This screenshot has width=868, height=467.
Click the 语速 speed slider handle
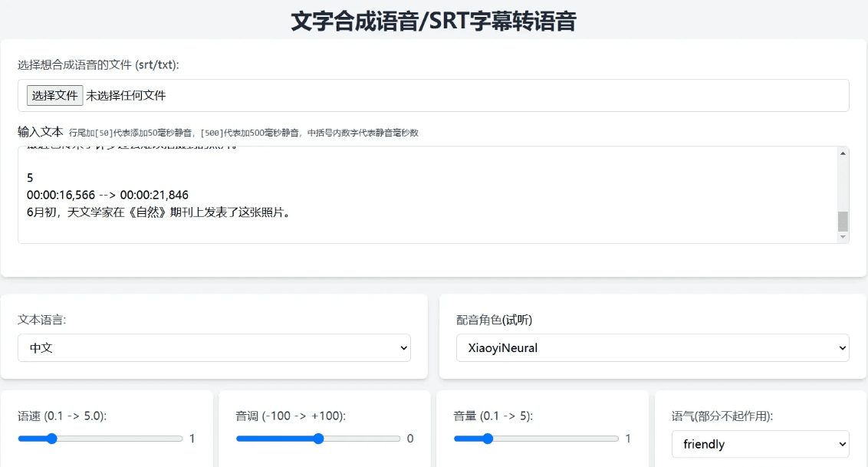pos(51,439)
